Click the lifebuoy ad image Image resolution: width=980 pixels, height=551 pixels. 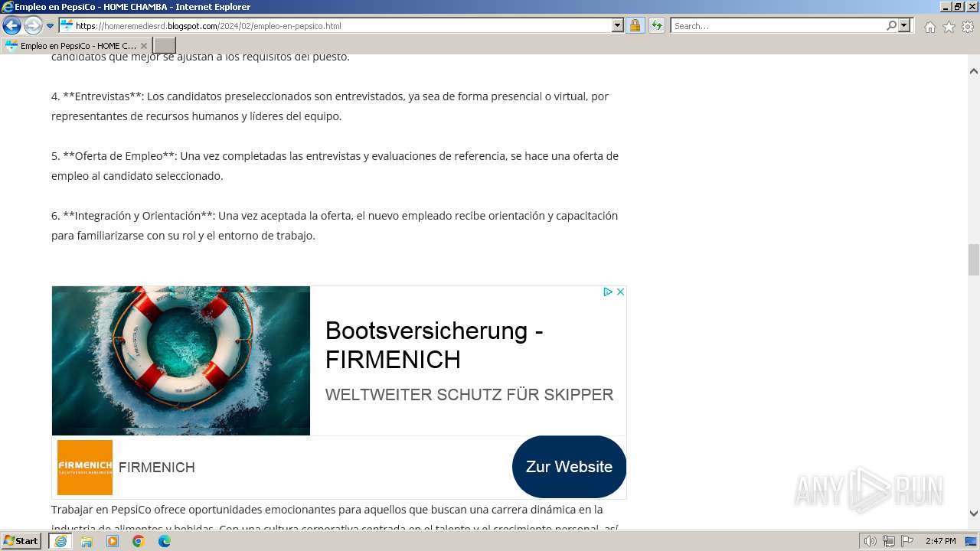[x=181, y=360]
